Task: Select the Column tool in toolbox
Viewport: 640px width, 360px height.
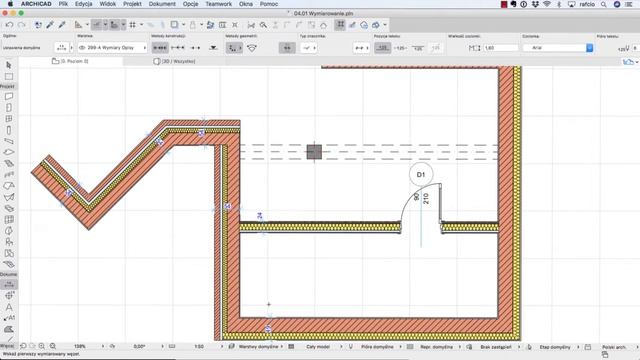Action: 9,130
